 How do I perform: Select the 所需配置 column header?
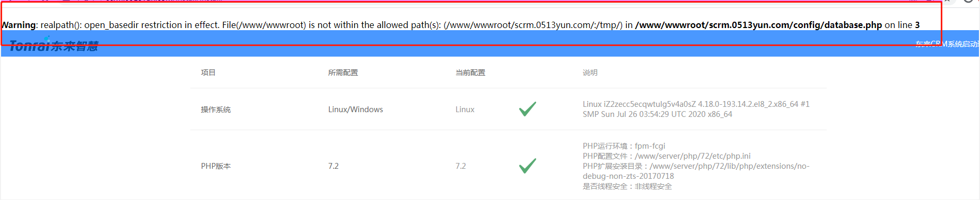(343, 72)
